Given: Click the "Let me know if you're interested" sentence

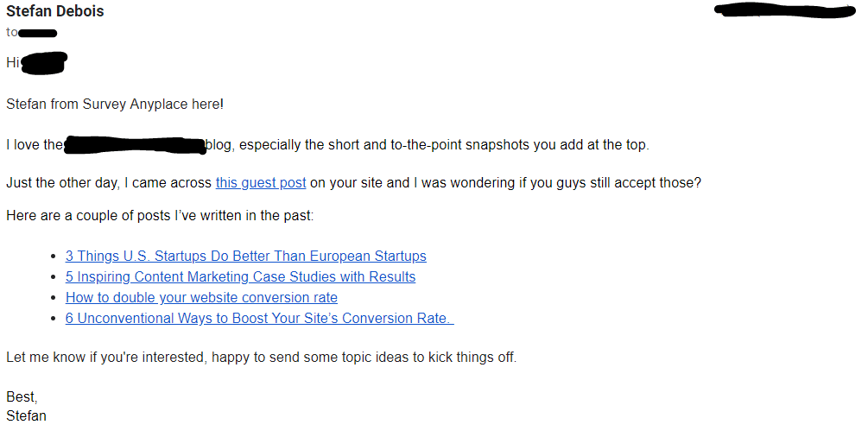Looking at the screenshot, I should 262,358.
